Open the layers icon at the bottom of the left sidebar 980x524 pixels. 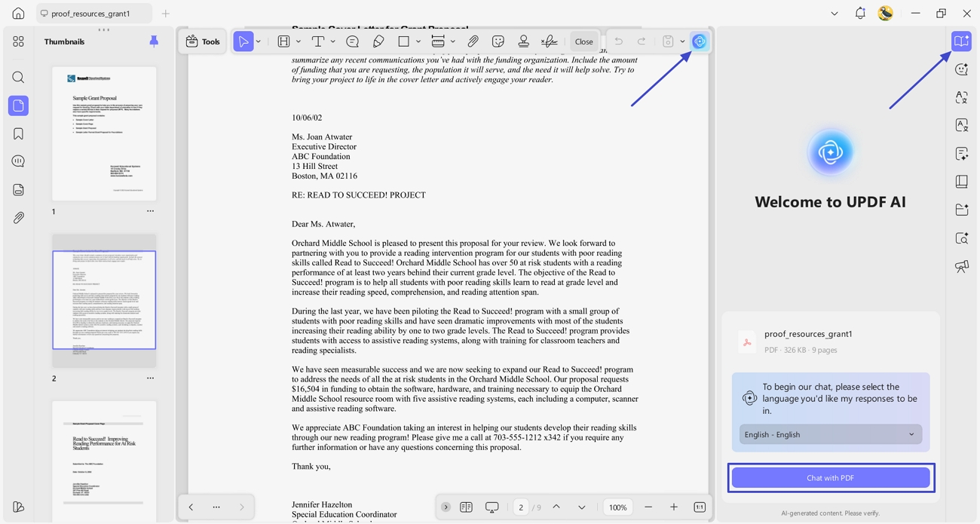[18, 507]
